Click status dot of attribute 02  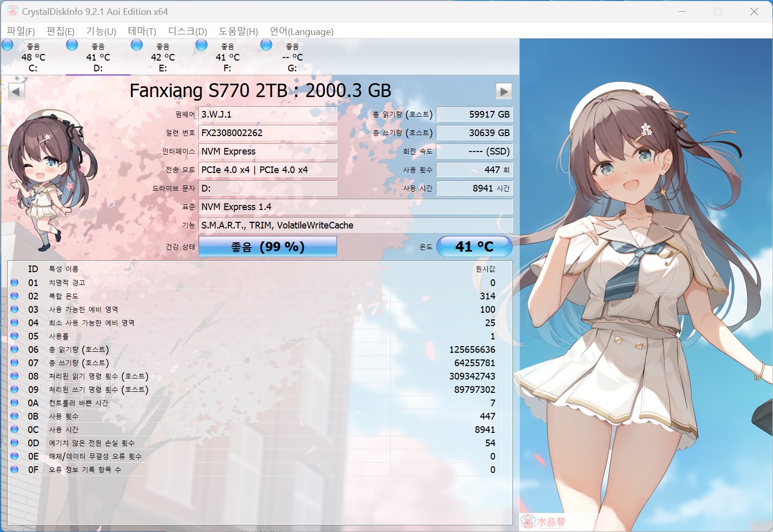pyautogui.click(x=14, y=296)
